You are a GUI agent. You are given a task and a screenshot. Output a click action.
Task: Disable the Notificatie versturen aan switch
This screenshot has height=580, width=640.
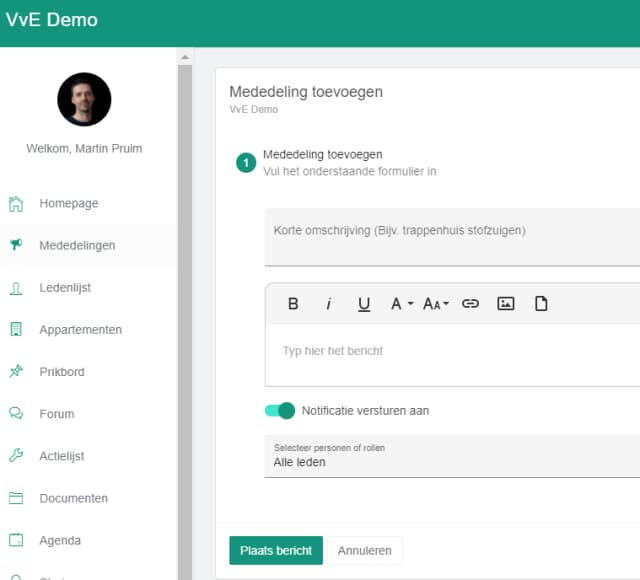(x=280, y=410)
